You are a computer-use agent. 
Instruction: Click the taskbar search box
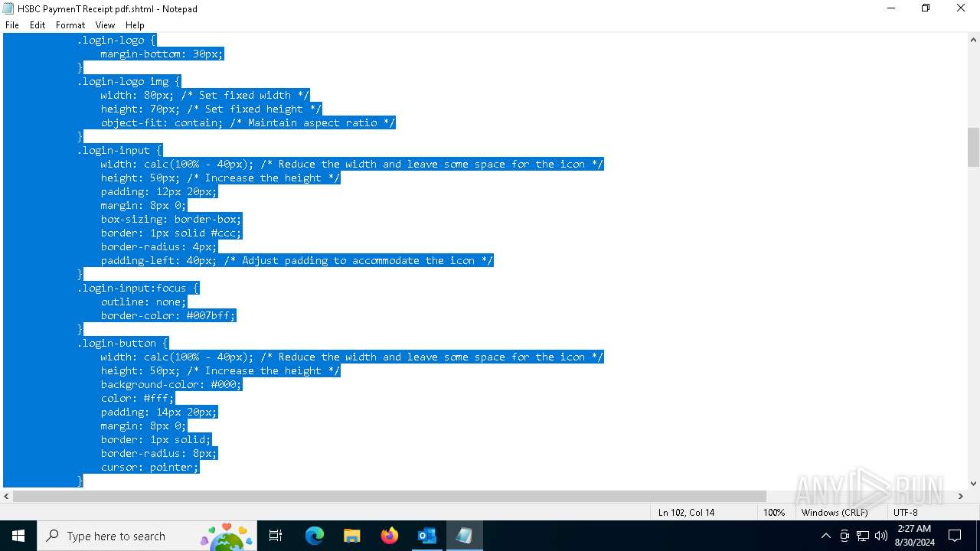pyautogui.click(x=147, y=536)
